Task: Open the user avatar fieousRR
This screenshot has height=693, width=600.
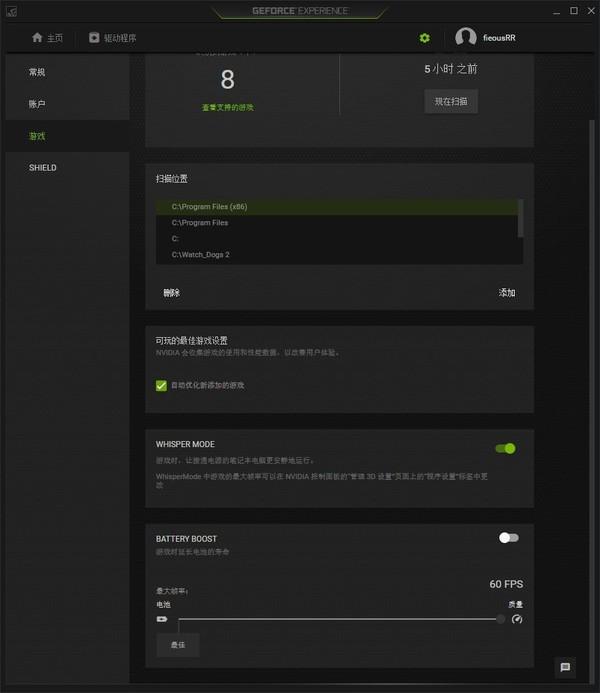Action: coord(466,38)
